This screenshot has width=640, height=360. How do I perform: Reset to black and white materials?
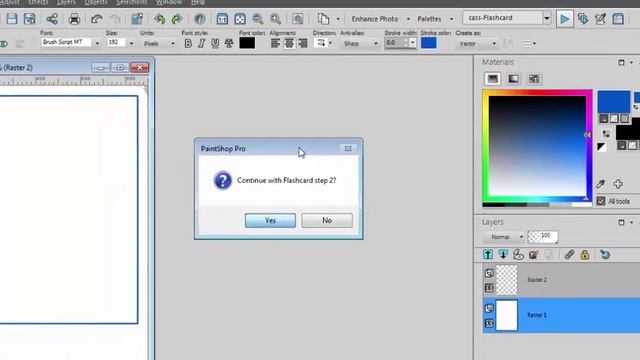601,147
